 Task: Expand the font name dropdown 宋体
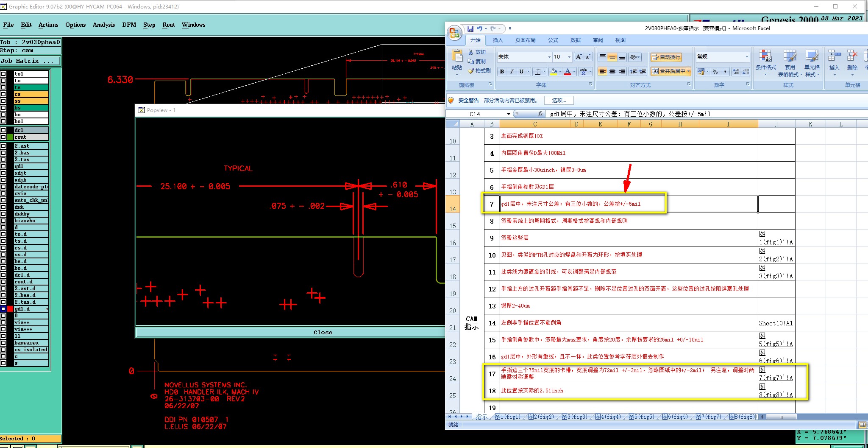tap(549, 57)
